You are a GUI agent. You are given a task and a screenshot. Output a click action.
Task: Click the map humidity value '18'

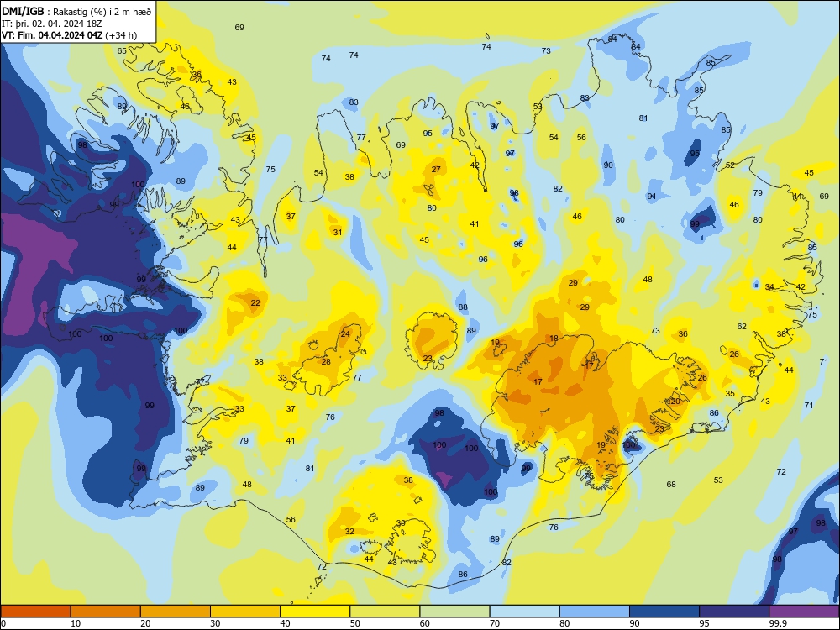pyautogui.click(x=554, y=339)
